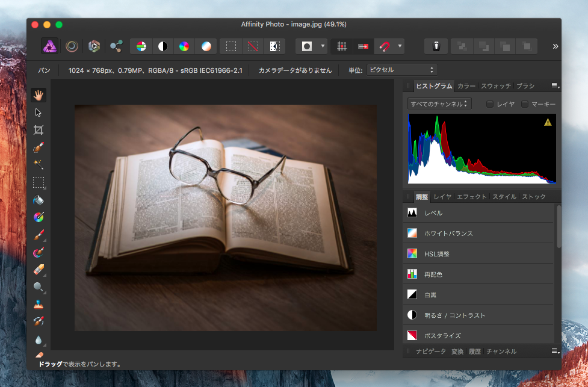Expand the snapping options dropdown arrow
Screen dimensions: 588x387
400,46
